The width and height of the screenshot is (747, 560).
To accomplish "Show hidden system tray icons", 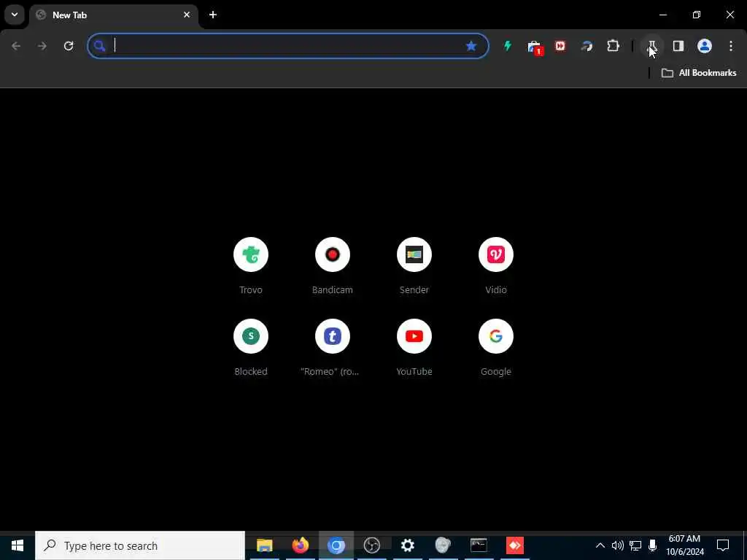I will click(x=600, y=545).
